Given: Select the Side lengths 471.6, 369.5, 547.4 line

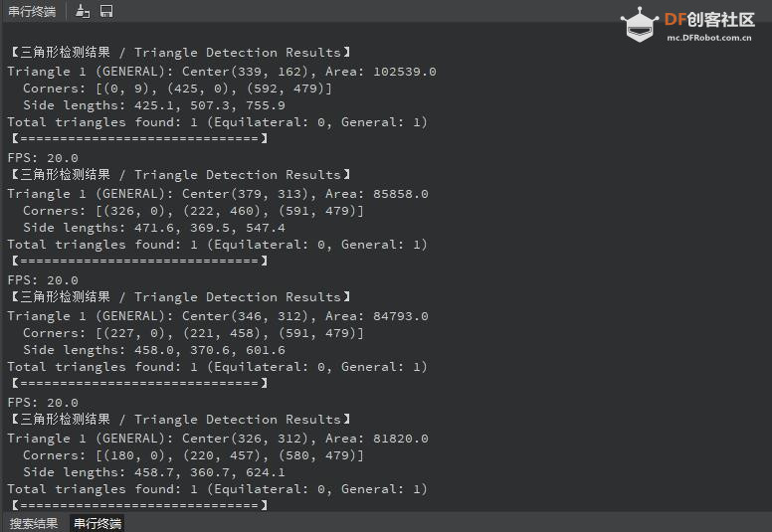Looking at the screenshot, I should coord(154,228).
